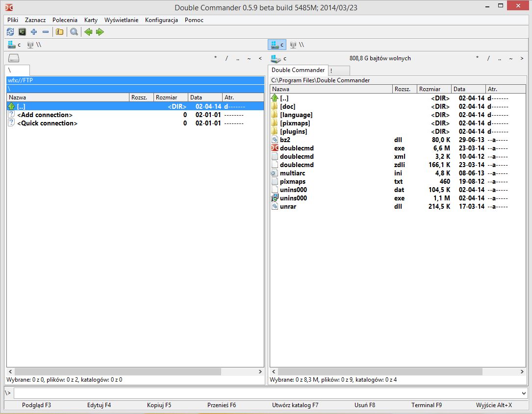
Task: Click the multiarc ini file icon
Action: point(275,173)
